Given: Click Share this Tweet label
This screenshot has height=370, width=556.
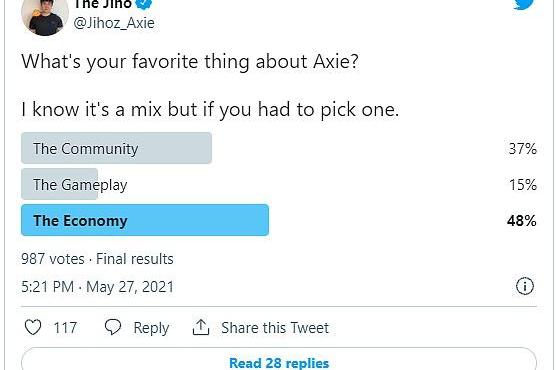Looking at the screenshot, I should (x=275, y=328).
